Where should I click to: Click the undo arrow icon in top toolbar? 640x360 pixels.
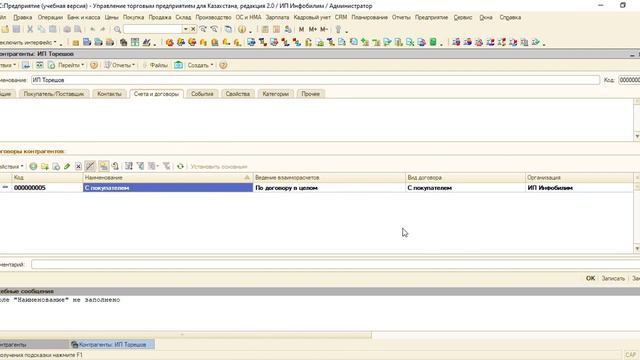(x=93, y=29)
